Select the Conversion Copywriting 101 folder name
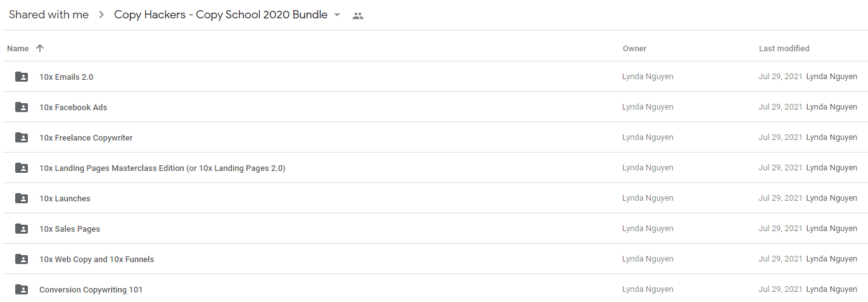 pyautogui.click(x=91, y=290)
